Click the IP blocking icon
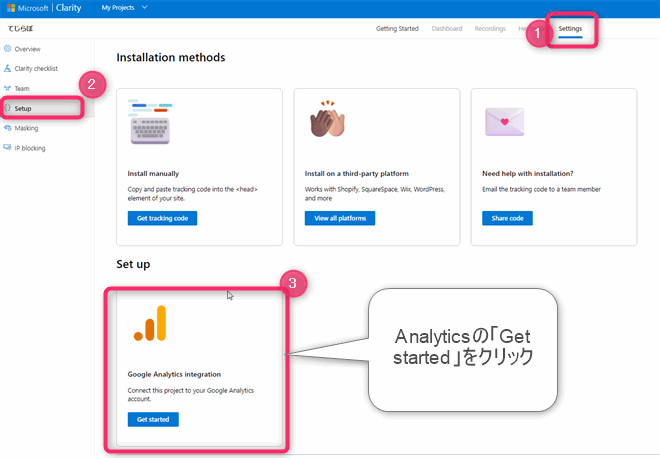 click(7, 147)
